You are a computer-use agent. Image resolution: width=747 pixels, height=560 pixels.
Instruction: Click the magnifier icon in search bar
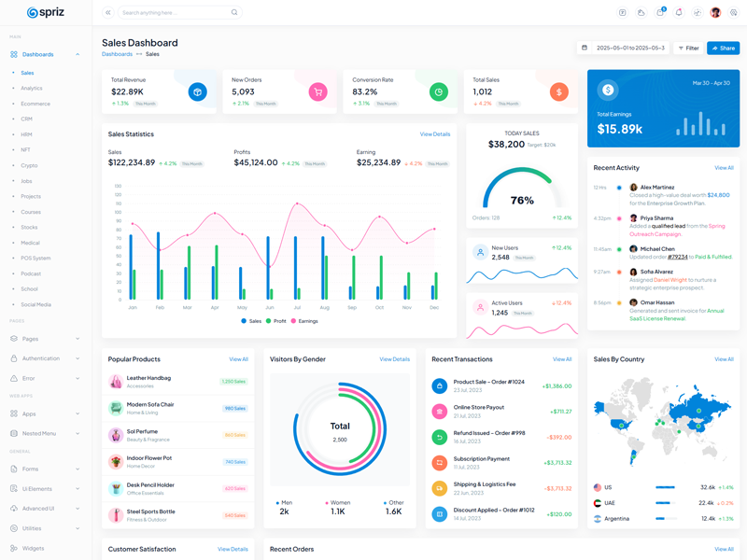coord(234,13)
